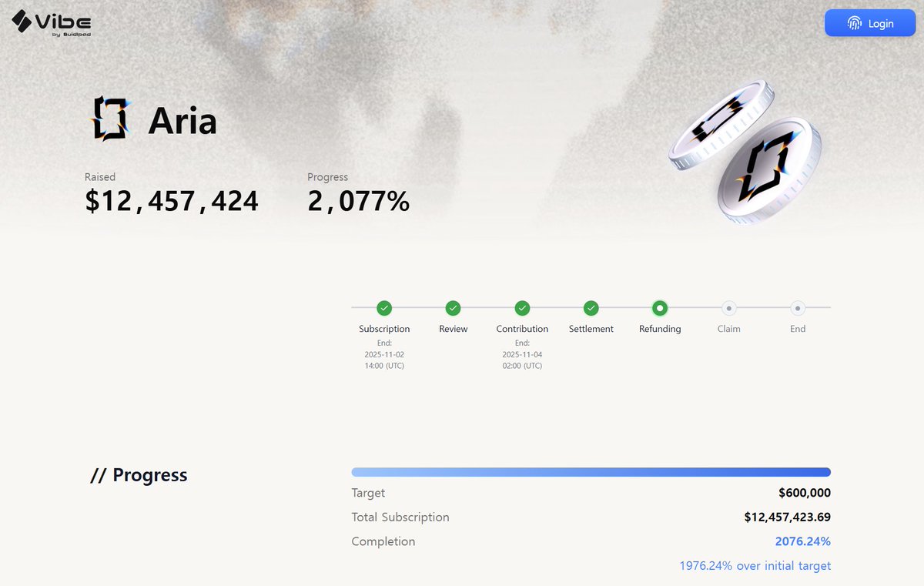Click the Claim step gray marker
Image resolution: width=924 pixels, height=586 pixels.
click(x=728, y=308)
